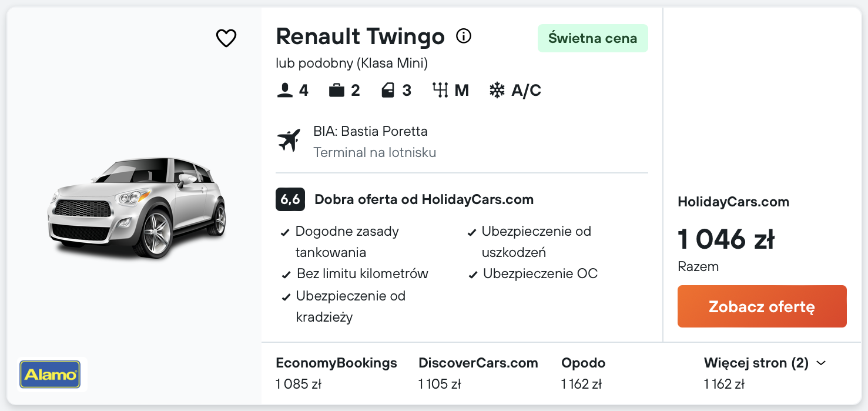This screenshot has height=411, width=868.
Task: Click BIA: Bastia Poretta location text
Action: click(370, 131)
